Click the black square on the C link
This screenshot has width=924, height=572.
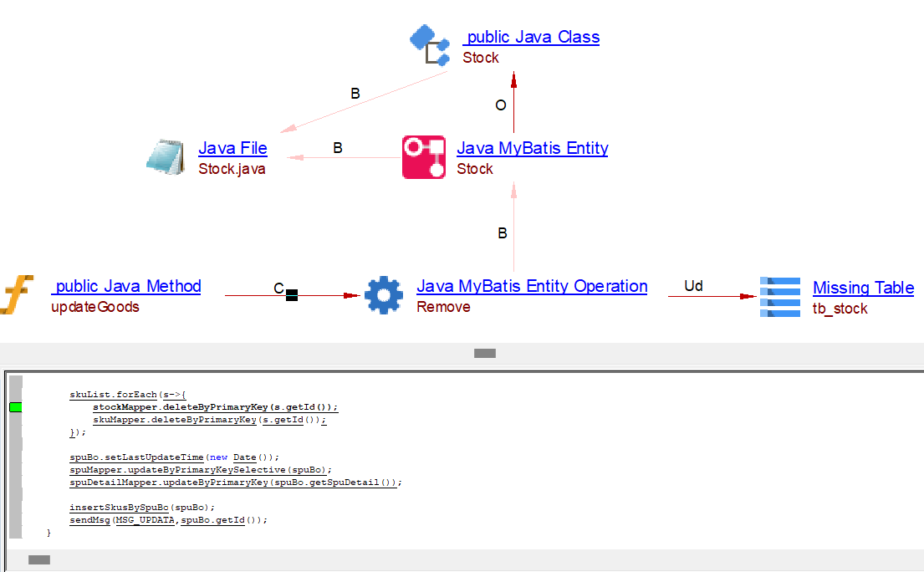(292, 295)
